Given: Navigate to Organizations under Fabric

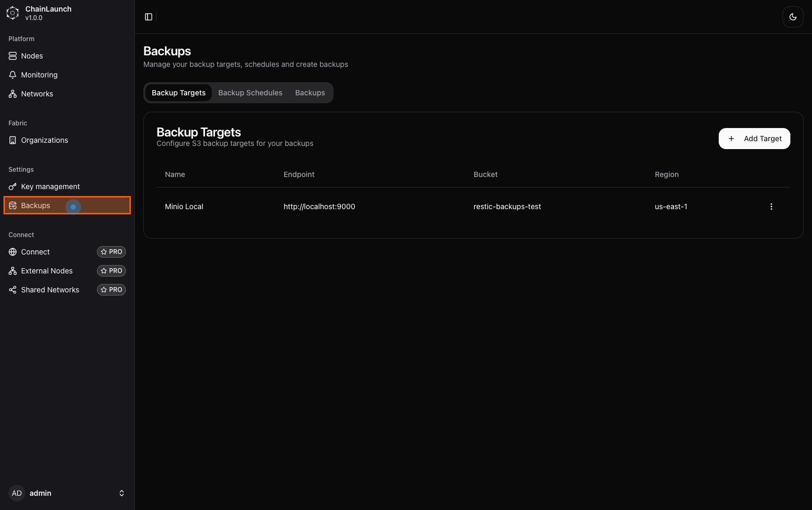Looking at the screenshot, I should (x=44, y=140).
